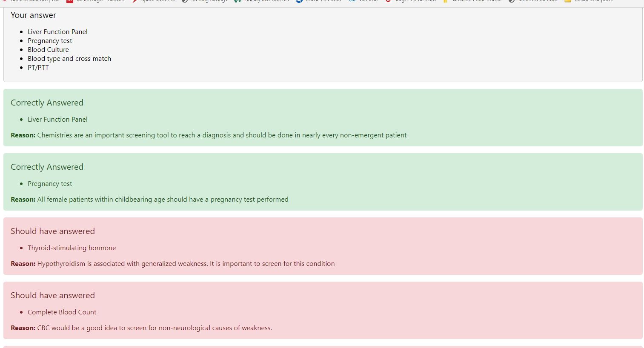Click "Correctly Answered" heading above Pregnancy test
The width and height of the screenshot is (644, 348).
(47, 167)
